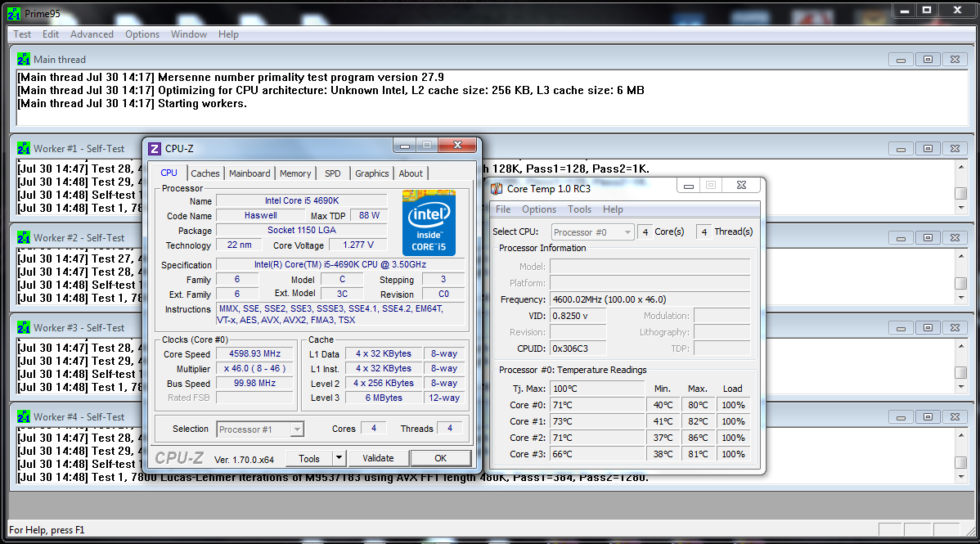Click the Tj. Max field showing 100°C
The width and height of the screenshot is (980, 544).
click(x=597, y=389)
